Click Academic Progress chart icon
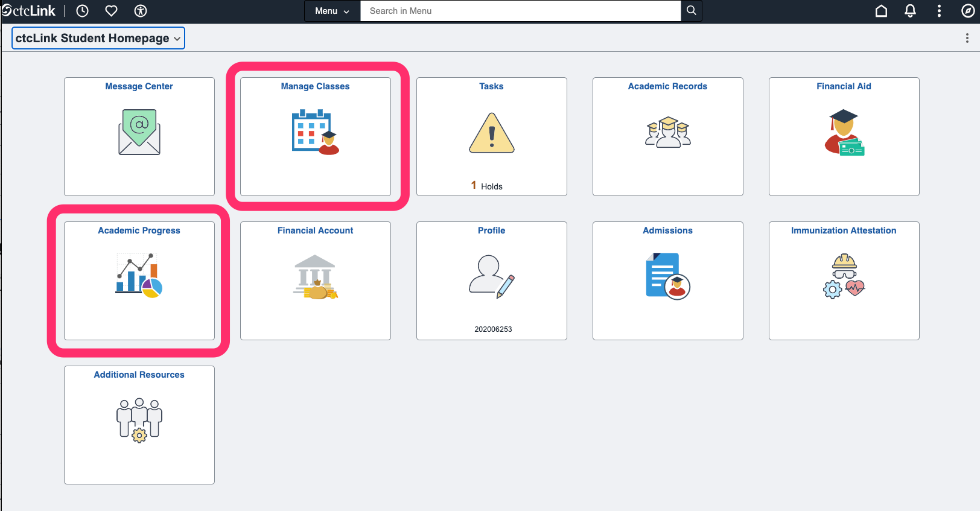 pyautogui.click(x=139, y=276)
